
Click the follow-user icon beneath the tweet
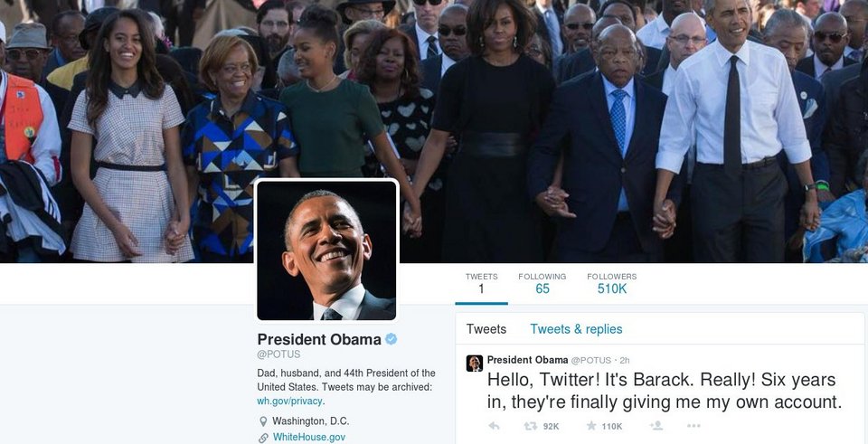point(656,426)
